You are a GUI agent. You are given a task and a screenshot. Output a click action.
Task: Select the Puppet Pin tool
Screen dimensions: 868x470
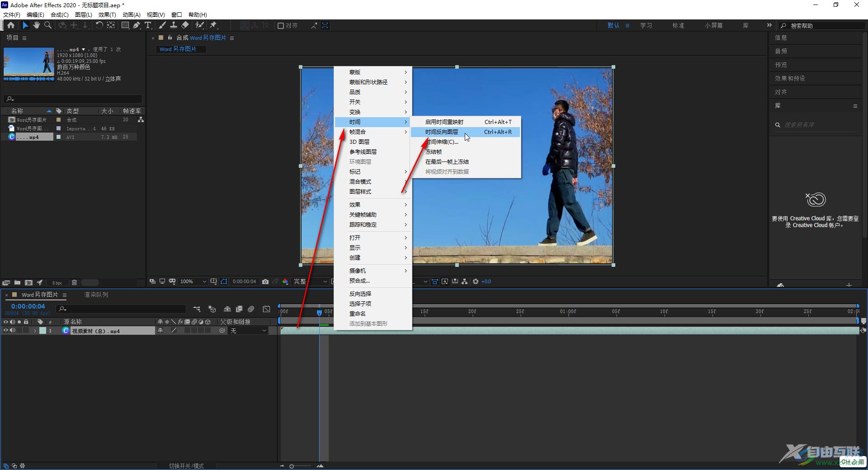coord(213,25)
